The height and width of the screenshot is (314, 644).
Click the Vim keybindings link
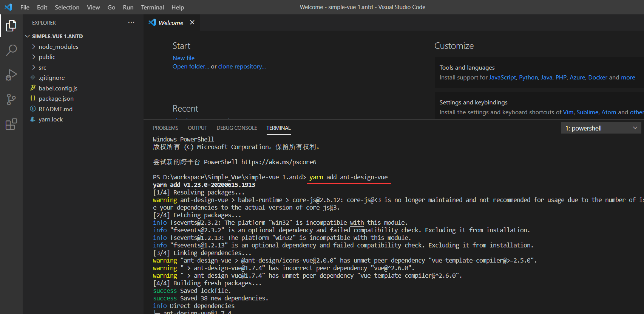(568, 112)
